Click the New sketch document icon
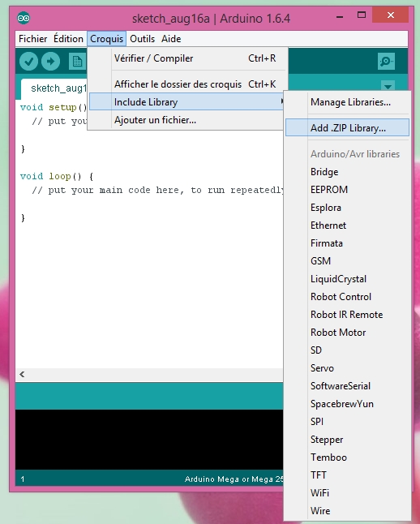Viewport: 420px width, 524px height. [x=77, y=62]
